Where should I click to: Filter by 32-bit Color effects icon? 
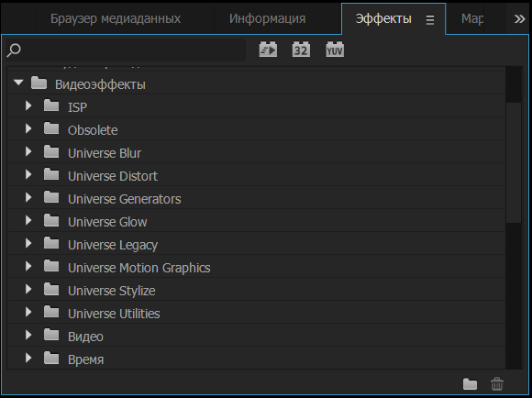tap(301, 50)
